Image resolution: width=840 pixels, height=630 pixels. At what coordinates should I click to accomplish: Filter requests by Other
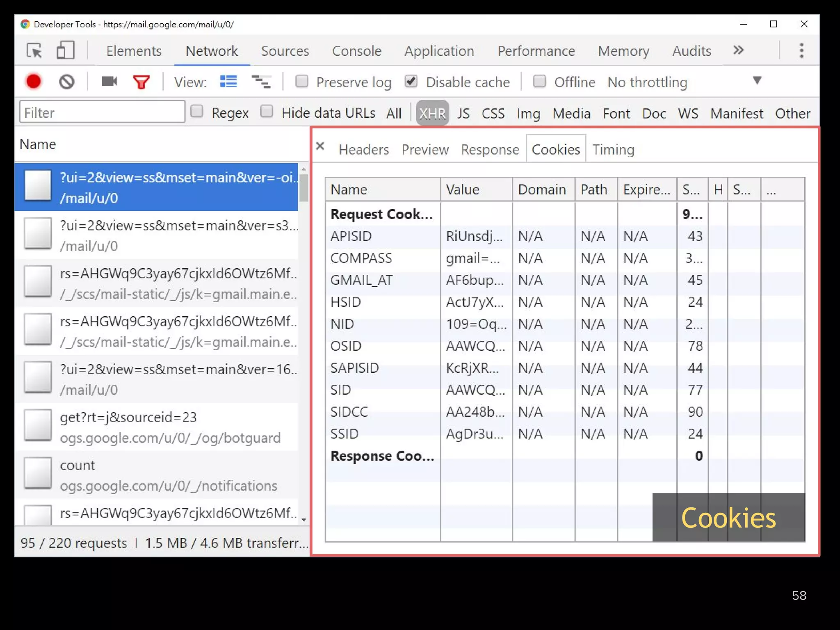point(792,113)
